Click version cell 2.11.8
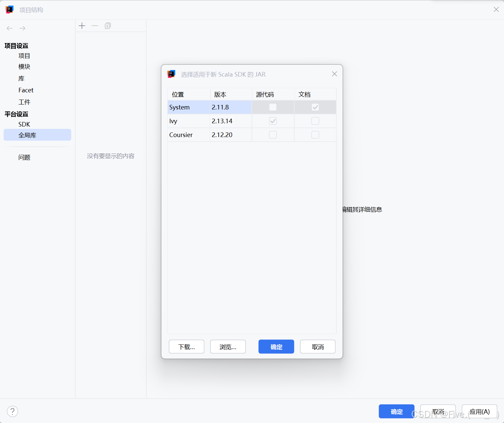Image resolution: width=504 pixels, height=423 pixels. click(231, 107)
